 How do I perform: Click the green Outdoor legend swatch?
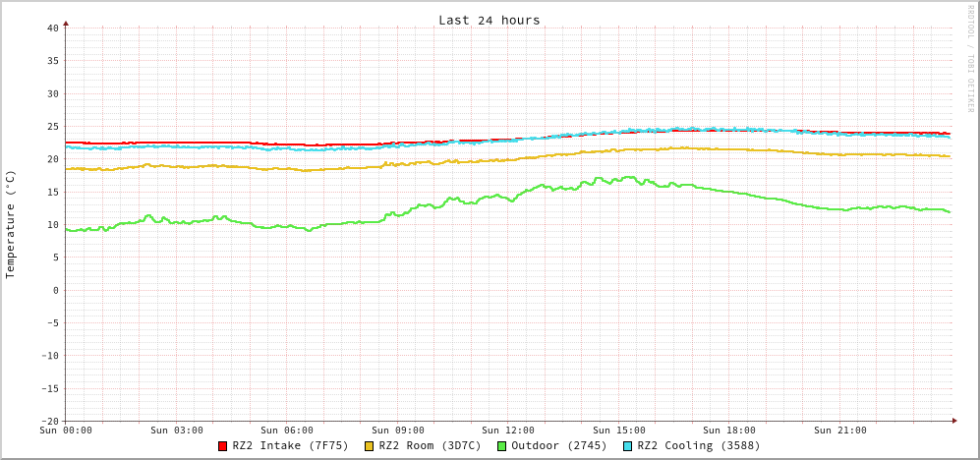(501, 446)
